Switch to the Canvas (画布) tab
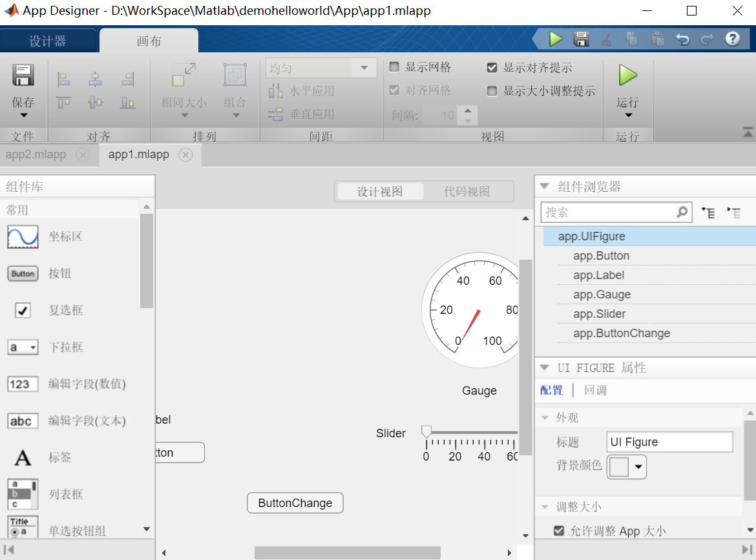 point(149,41)
